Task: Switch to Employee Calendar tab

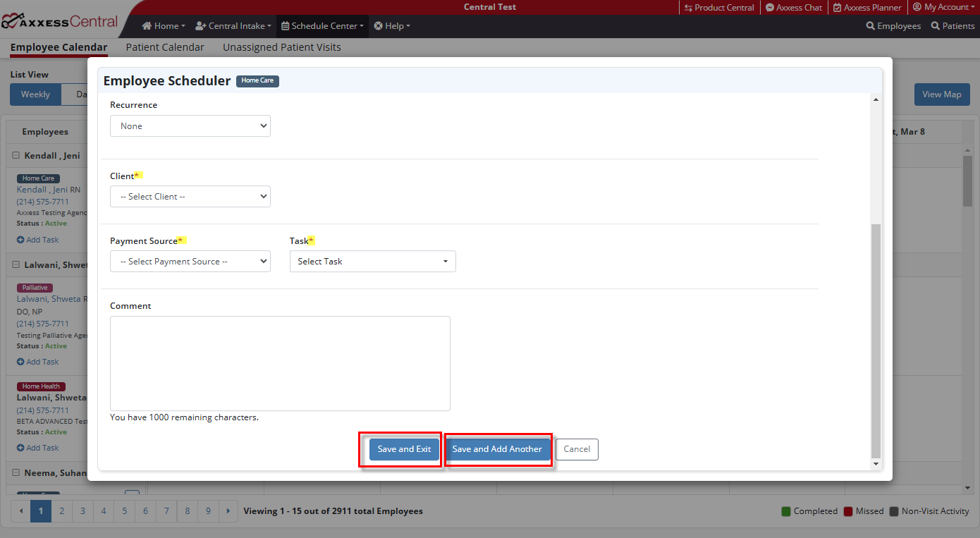Action: (x=59, y=47)
